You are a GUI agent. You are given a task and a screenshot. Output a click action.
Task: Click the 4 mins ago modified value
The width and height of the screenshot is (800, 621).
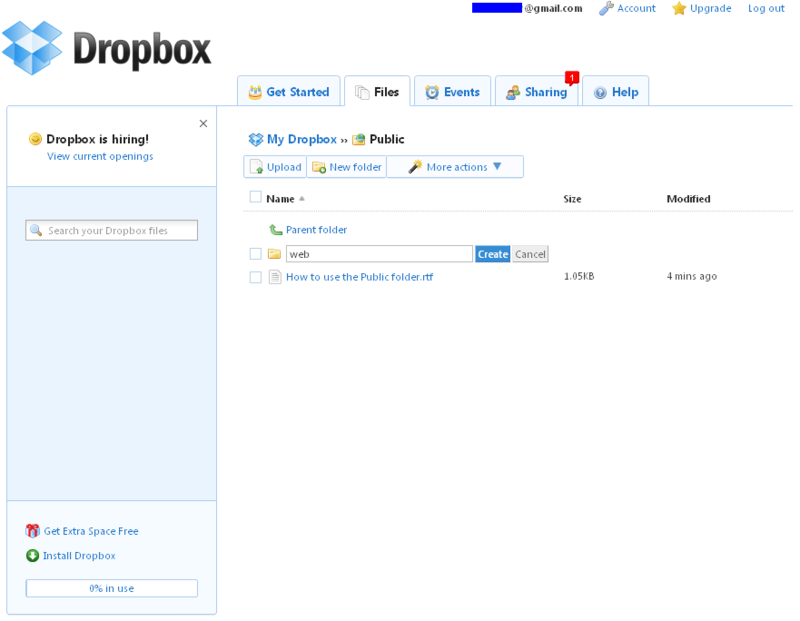pyautogui.click(x=692, y=276)
